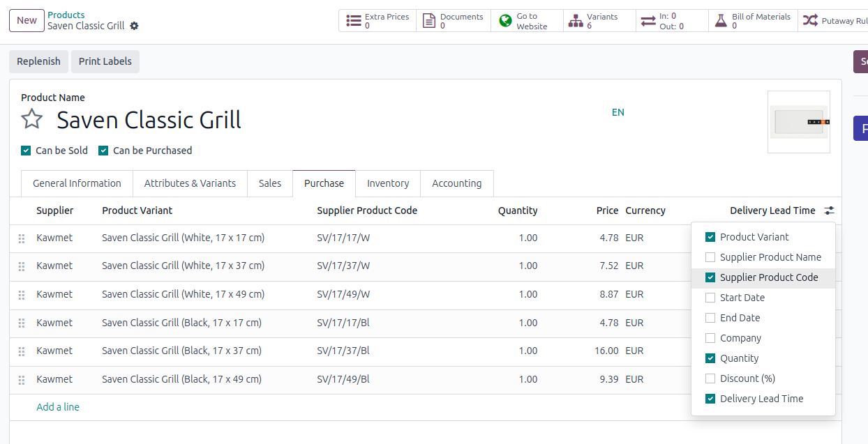The height and width of the screenshot is (444, 868).
Task: Click the Extra Prices list icon
Action: [x=354, y=21]
